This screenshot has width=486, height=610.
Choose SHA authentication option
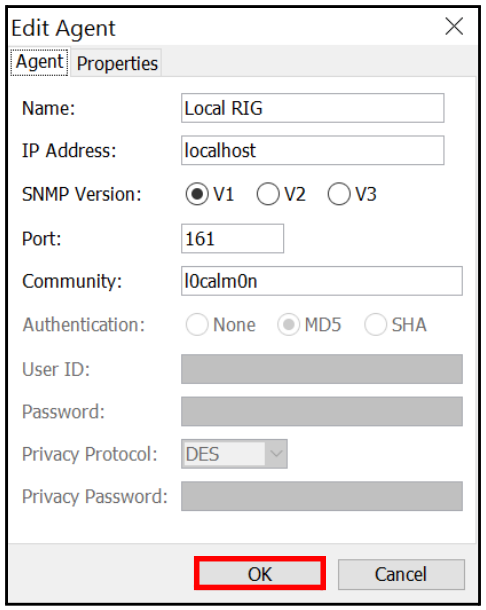click(x=396, y=324)
